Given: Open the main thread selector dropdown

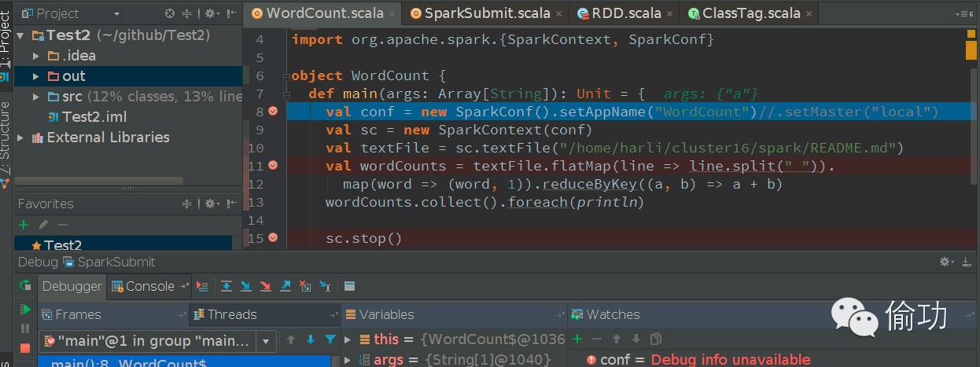Looking at the screenshot, I should point(267,341).
